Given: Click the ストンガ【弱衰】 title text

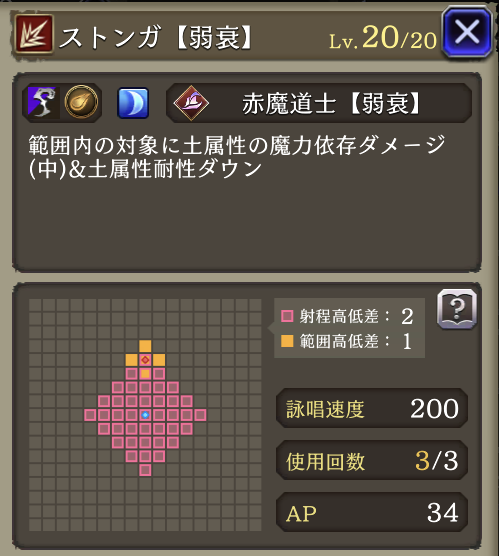Looking at the screenshot, I should (156, 37).
